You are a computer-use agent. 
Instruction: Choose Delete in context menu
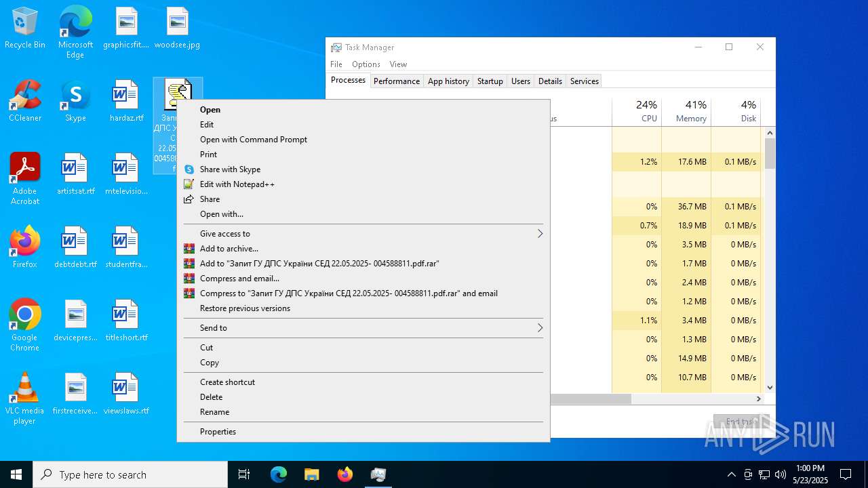point(363,397)
